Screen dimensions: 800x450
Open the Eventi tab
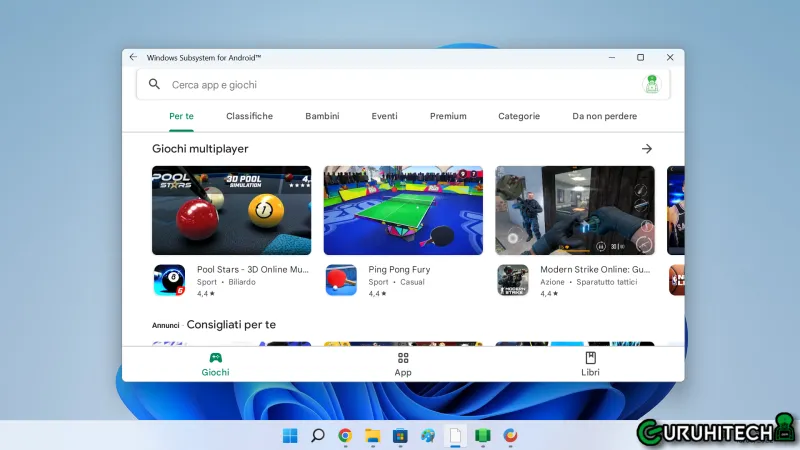[385, 116]
